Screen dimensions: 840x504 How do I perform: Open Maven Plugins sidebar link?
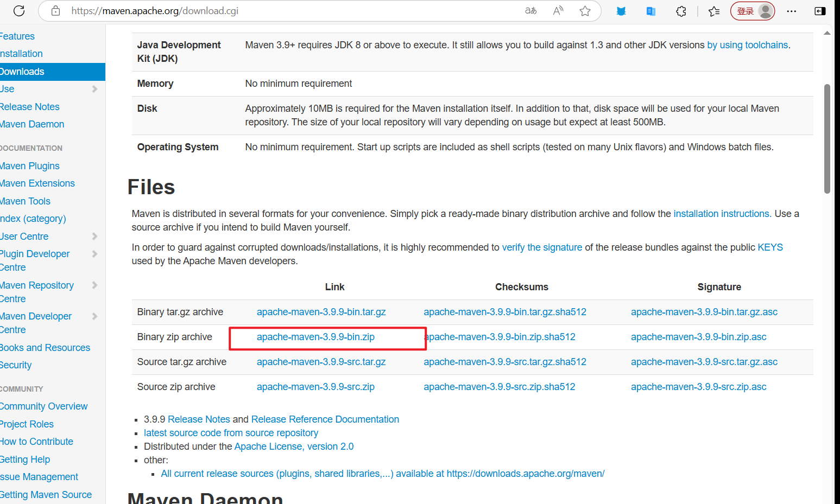pyautogui.click(x=30, y=166)
